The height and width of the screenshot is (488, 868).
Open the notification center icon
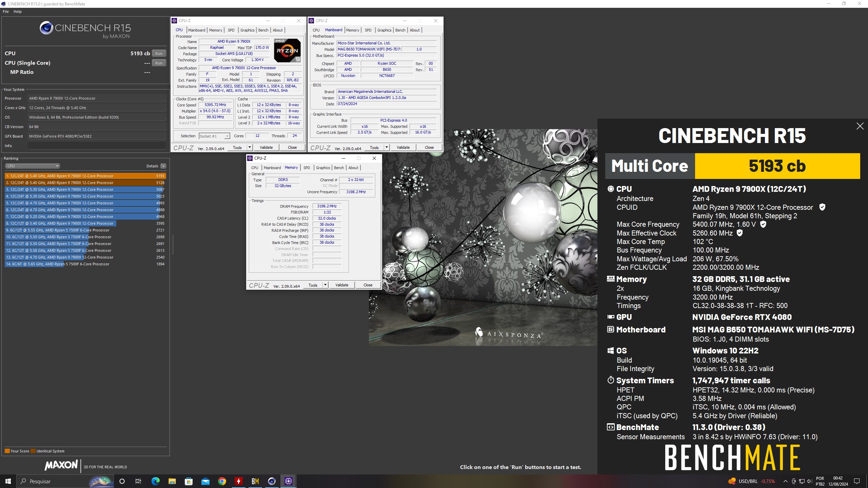coord(857,481)
